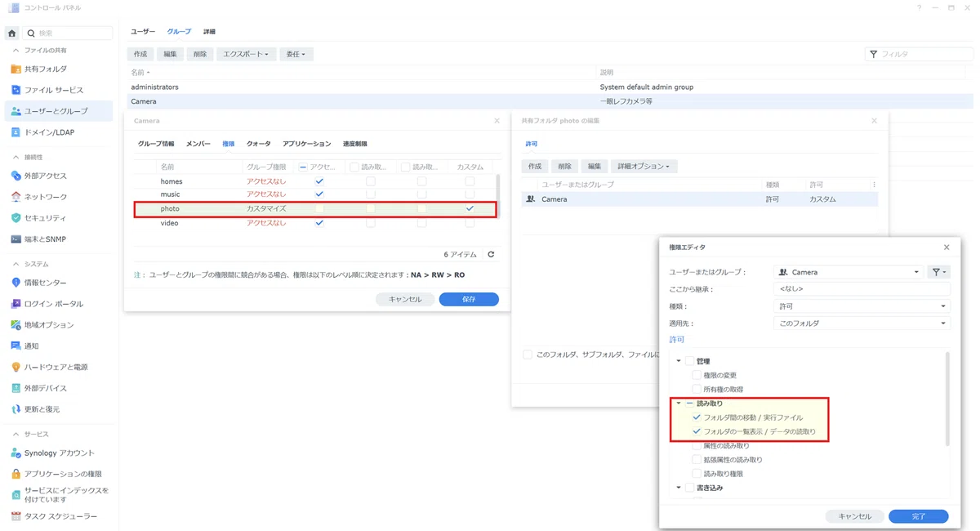The width and height of the screenshot is (980, 531).
Task: Open メンバー tab in Camera dialog
Action: pyautogui.click(x=198, y=144)
